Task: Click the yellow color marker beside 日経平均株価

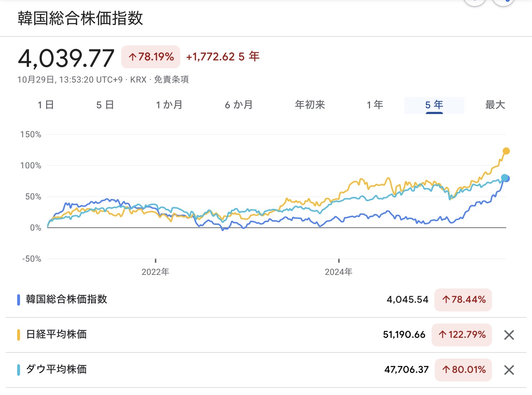Action: pos(19,335)
